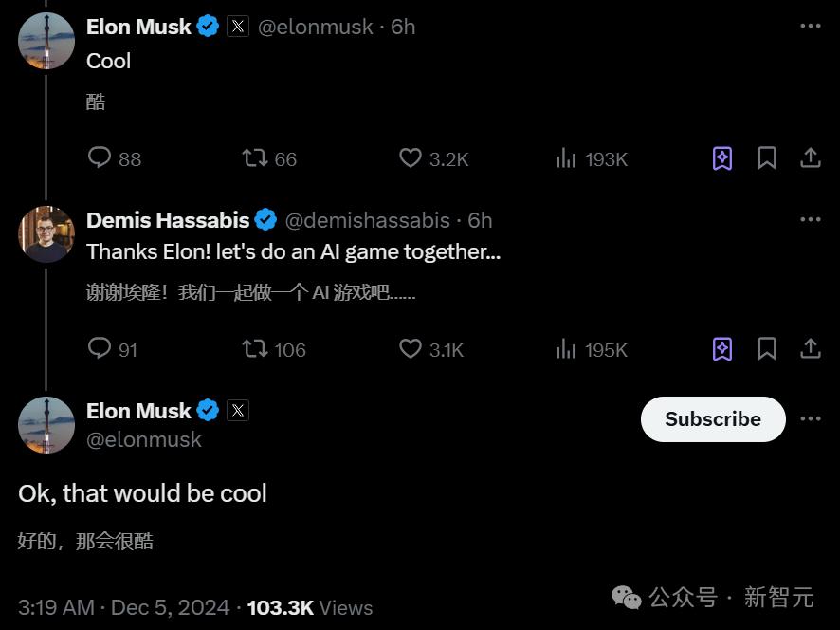Reply to Elon Musk's "Cool" tweet
840x630 pixels.
click(x=100, y=157)
